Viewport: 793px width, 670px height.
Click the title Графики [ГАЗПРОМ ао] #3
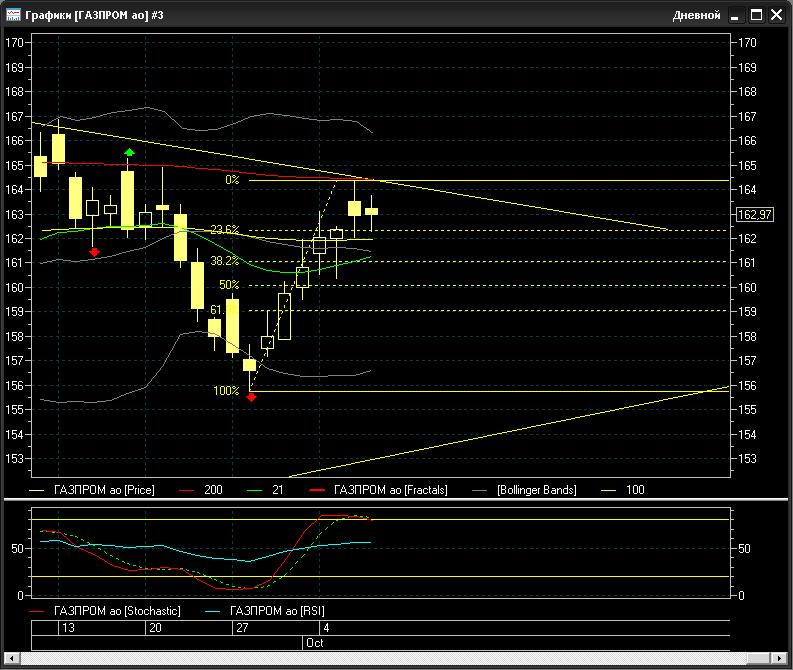pyautogui.click(x=94, y=15)
